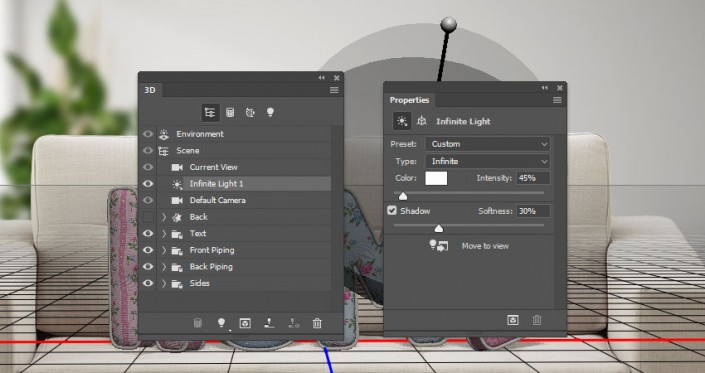Image resolution: width=705 pixels, height=373 pixels.
Task: Toggle visibility of Default Camera
Action: pos(148,200)
